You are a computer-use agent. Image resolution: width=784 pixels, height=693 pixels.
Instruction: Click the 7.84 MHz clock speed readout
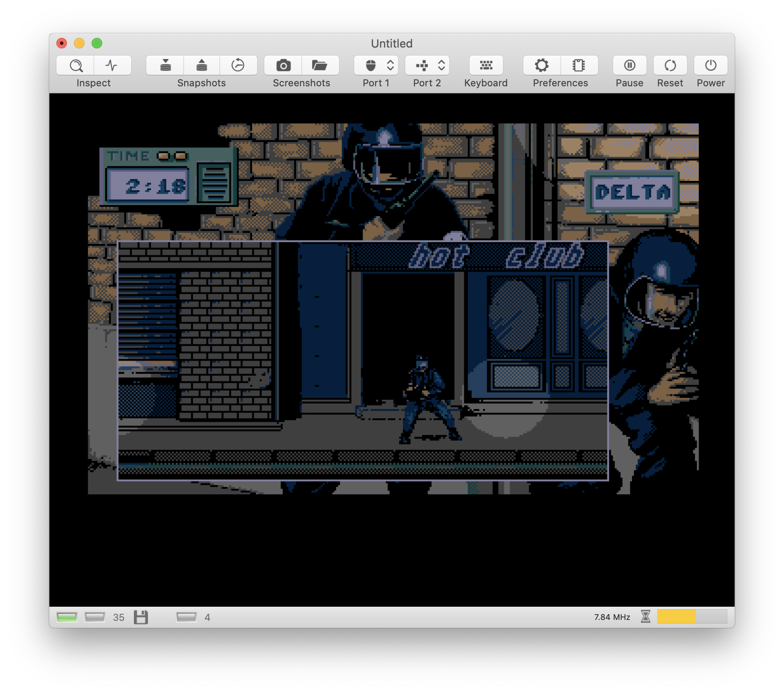(x=612, y=617)
